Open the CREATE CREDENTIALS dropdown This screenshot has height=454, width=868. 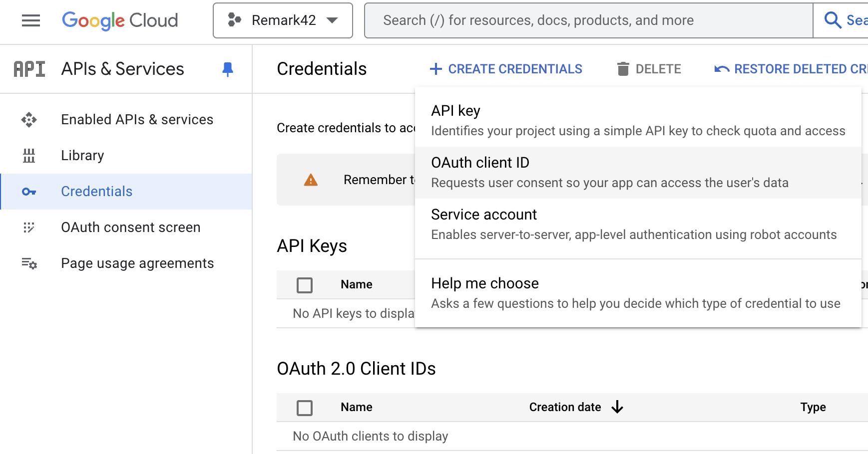point(506,68)
